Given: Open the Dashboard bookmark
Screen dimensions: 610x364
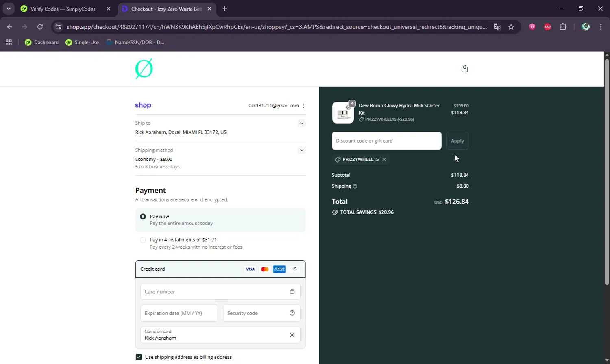Looking at the screenshot, I should click(x=42, y=42).
